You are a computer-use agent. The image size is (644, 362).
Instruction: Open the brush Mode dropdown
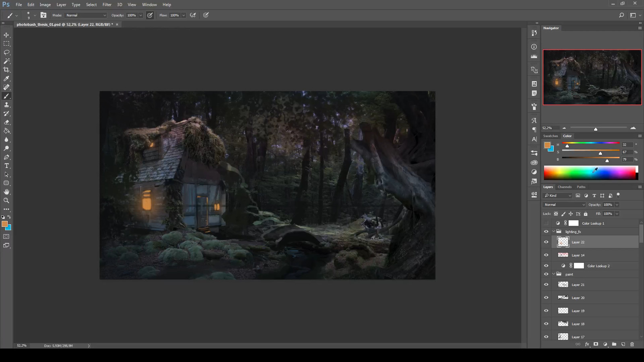coord(85,15)
